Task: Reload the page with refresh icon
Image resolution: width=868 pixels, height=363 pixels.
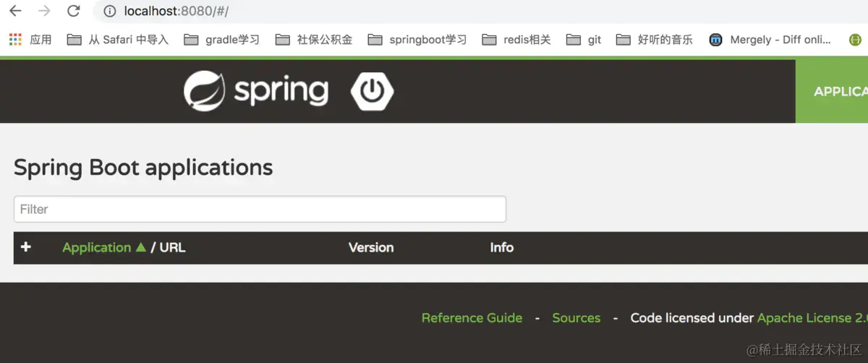Action: pos(73,11)
